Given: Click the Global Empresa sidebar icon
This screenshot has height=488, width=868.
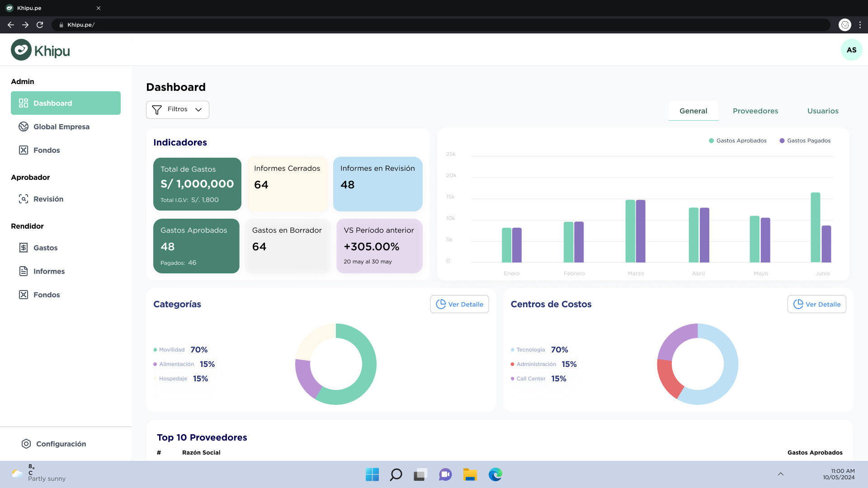Looking at the screenshot, I should pos(24,127).
